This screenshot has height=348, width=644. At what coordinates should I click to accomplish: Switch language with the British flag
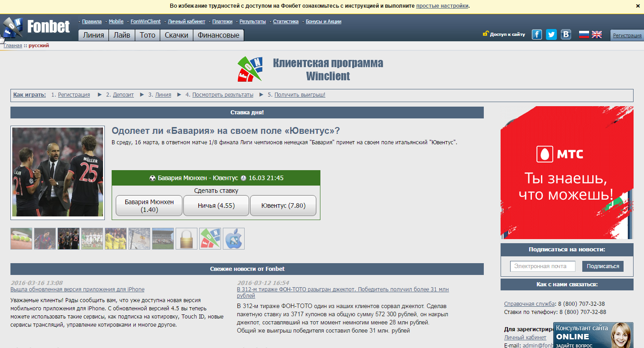597,34
